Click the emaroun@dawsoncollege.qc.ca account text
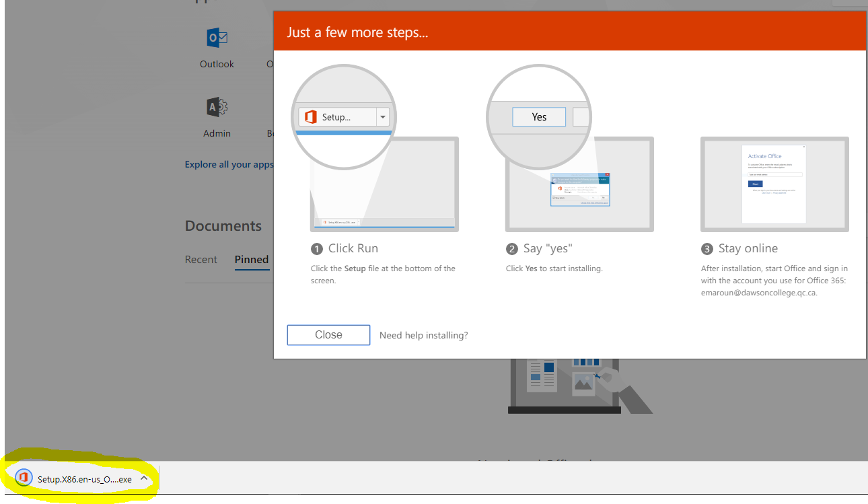868x504 pixels. 759,293
